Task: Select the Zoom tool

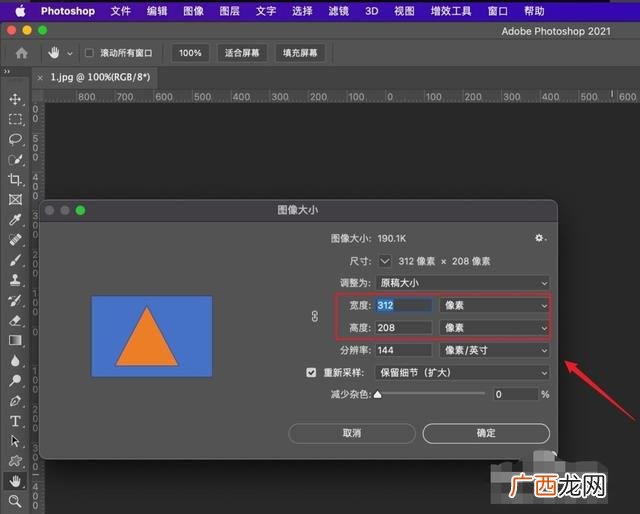Action: [16, 501]
